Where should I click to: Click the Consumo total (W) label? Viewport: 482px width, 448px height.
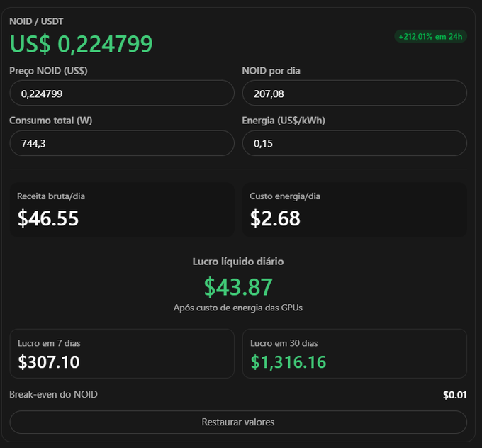click(51, 121)
